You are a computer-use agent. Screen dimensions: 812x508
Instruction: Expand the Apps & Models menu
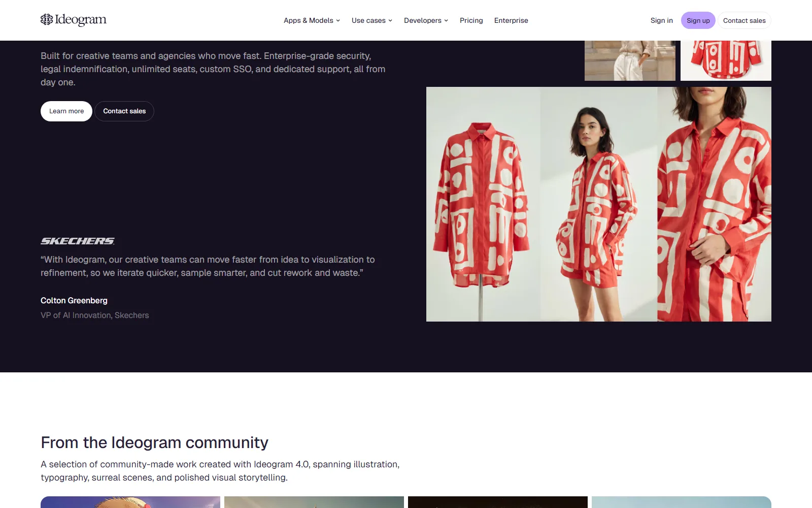312,20
